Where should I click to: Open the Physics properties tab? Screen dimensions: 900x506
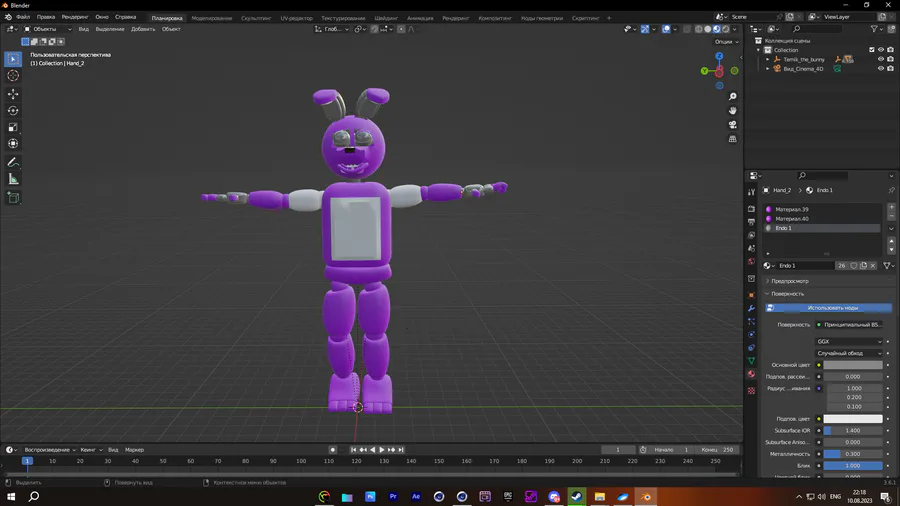(x=751, y=334)
